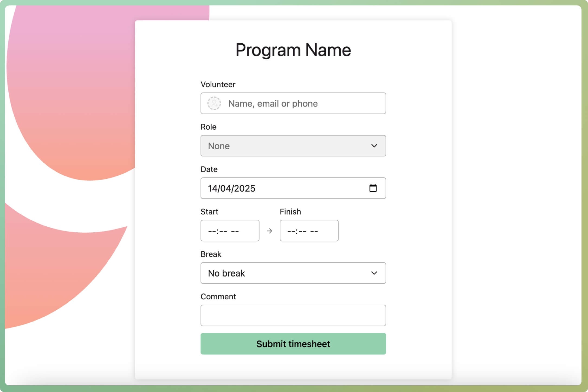Image resolution: width=588 pixels, height=392 pixels.
Task: Open the date picker calendar icon
Action: 373,188
